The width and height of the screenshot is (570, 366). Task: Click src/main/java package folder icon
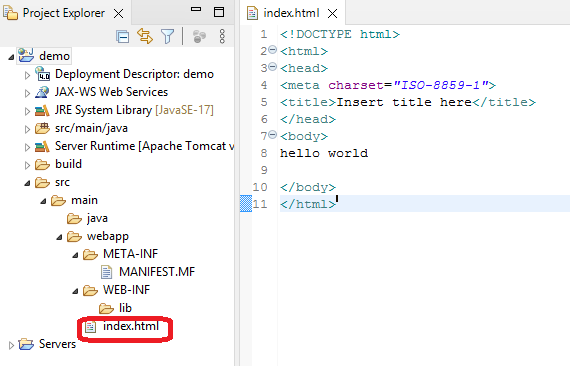(42, 128)
